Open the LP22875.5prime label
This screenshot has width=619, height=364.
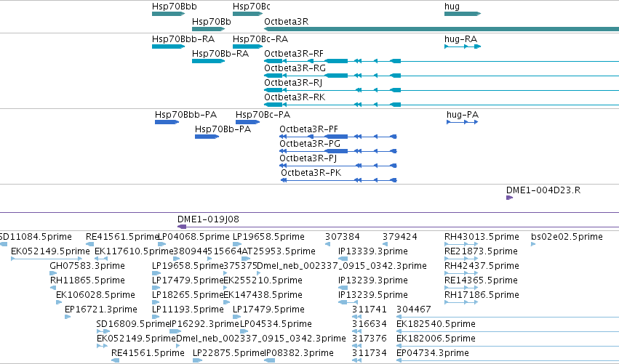point(228,353)
